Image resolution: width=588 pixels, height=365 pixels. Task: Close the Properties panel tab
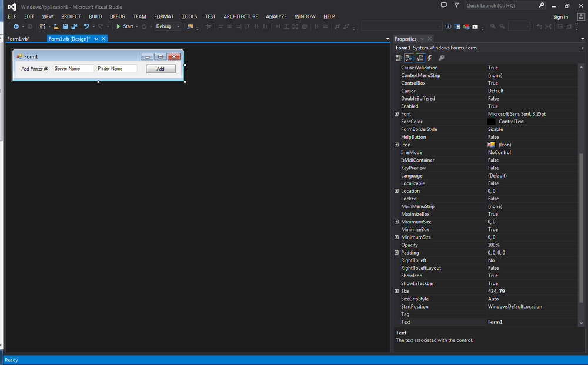tap(430, 39)
